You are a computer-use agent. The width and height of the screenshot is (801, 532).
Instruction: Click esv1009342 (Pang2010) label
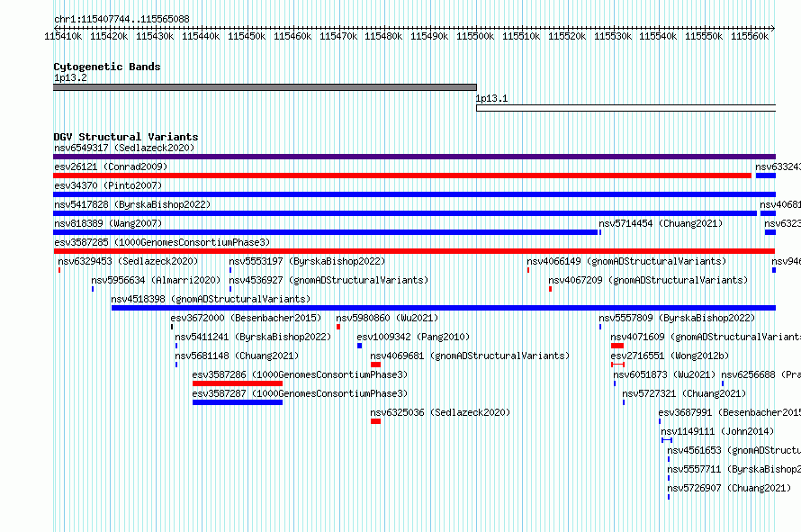pos(413,337)
